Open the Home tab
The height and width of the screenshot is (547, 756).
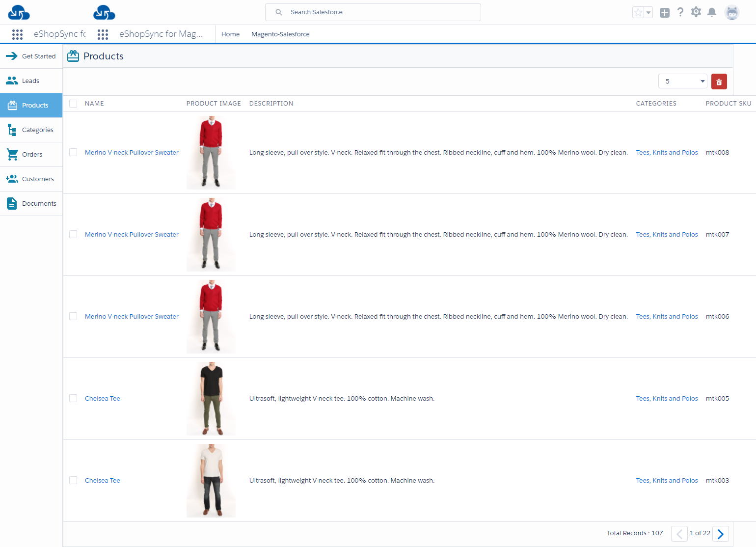pyautogui.click(x=230, y=34)
